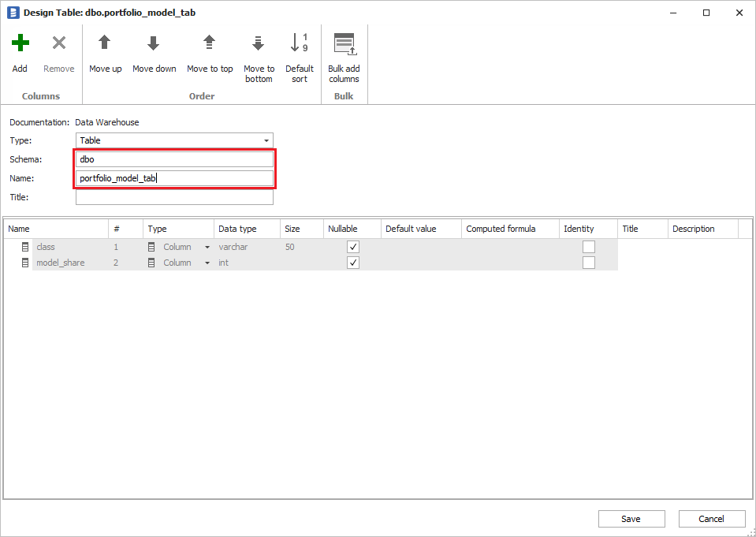
Task: Click the Move up arrow icon
Action: tap(104, 43)
